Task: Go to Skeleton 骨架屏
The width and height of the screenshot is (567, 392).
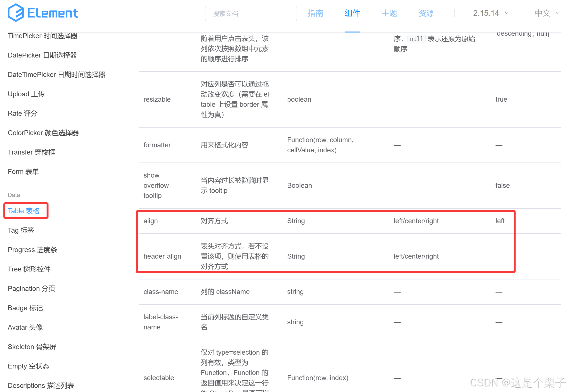Action: [32, 347]
